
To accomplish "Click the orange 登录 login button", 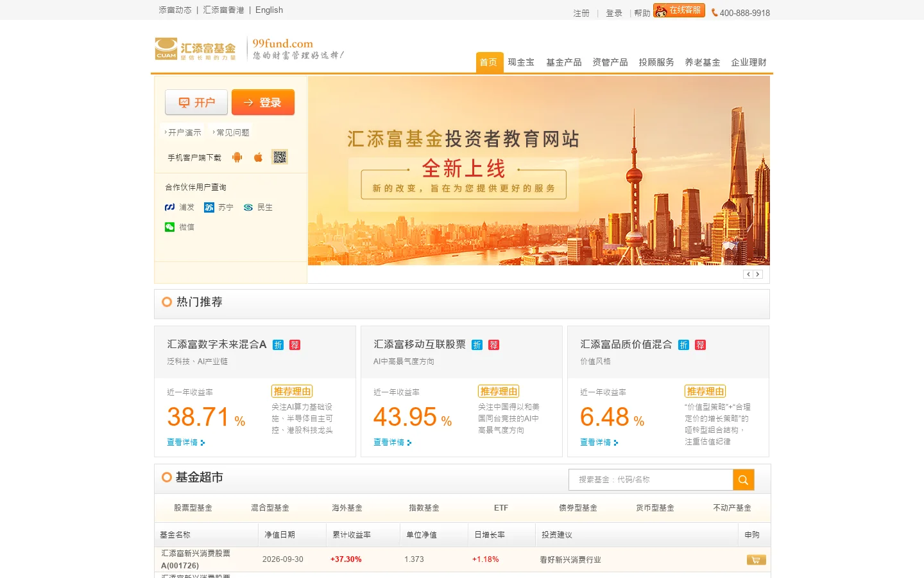I will 263,102.
